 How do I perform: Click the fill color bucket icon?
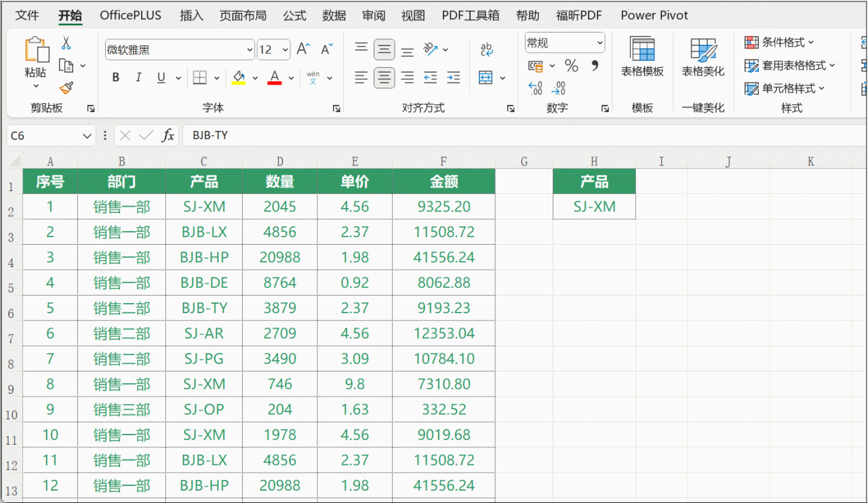tap(239, 77)
